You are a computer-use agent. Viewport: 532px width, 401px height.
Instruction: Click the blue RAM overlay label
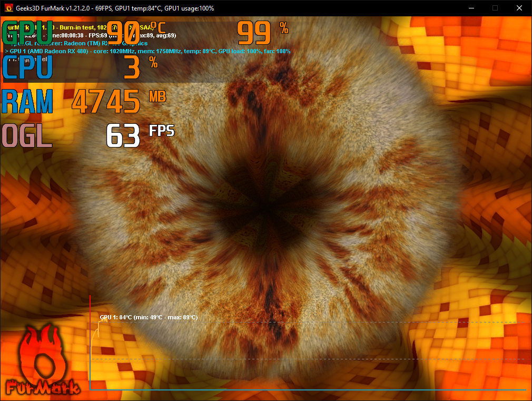click(x=27, y=101)
